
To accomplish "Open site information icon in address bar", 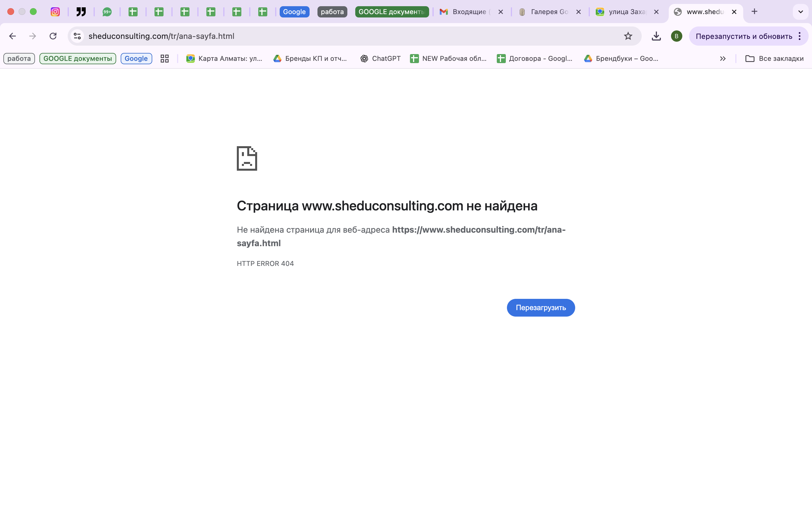I will click(77, 36).
